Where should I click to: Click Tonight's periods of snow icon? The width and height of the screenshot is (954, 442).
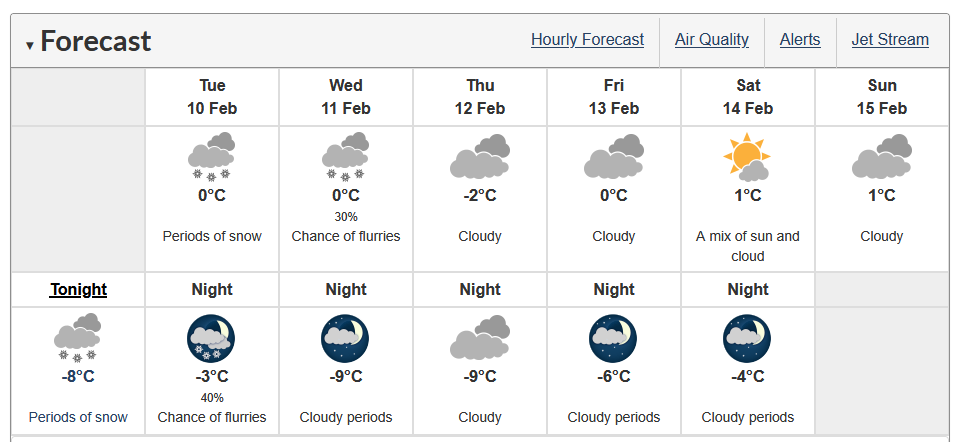(78, 339)
